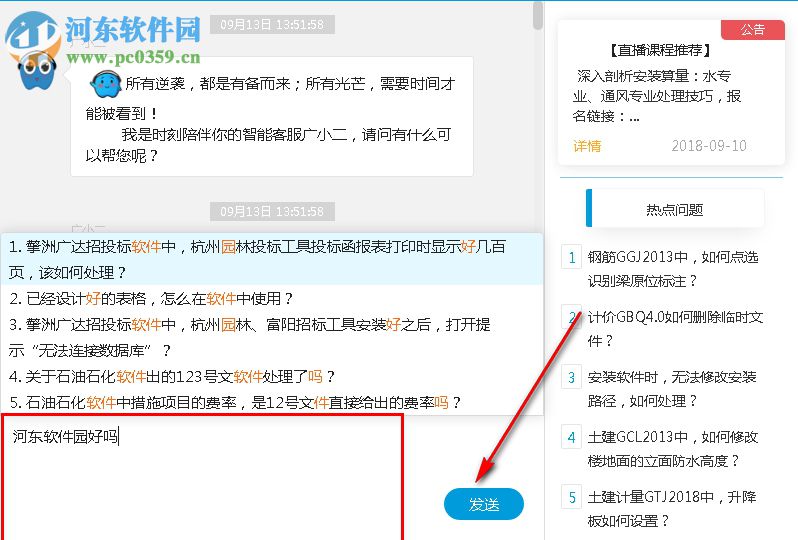The width and height of the screenshot is (798, 540).
Task: Open the 详情 link in the announcement
Action: (587, 146)
